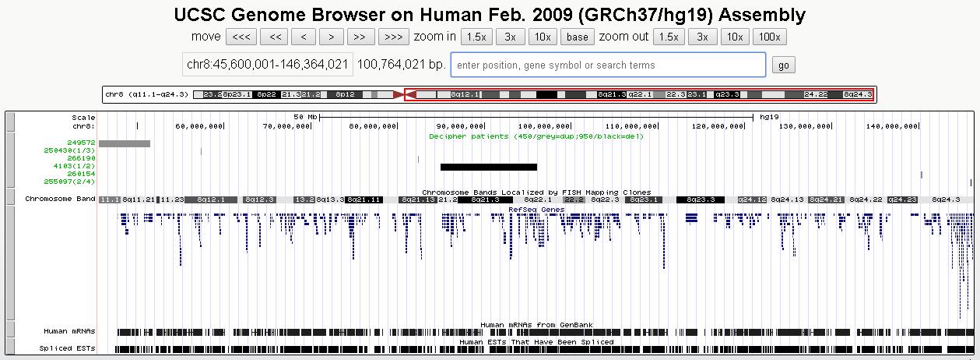Click the chr8:45,600,001-146,364,021 position display
980x360 pixels.
click(267, 65)
